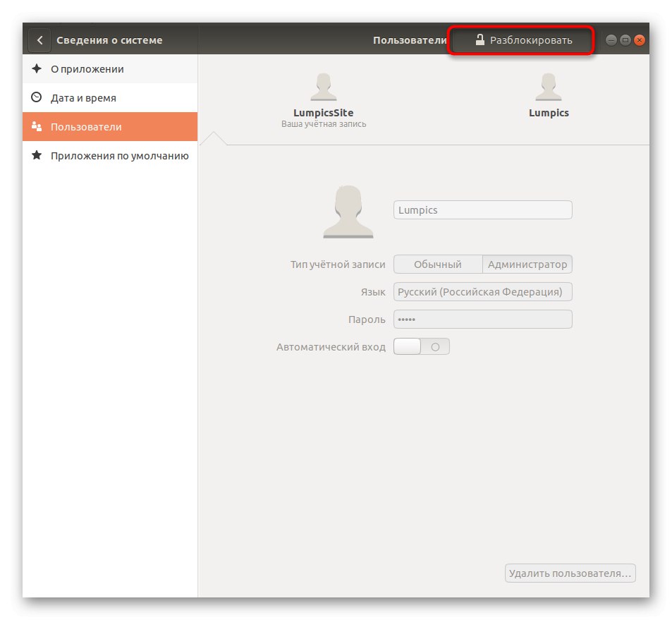The width and height of the screenshot is (672, 620).
Task: Click the clock icon beside Дата и время
Action: coord(37,97)
